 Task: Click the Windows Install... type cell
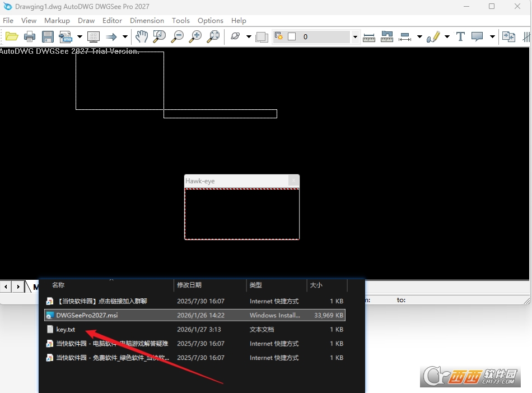(x=275, y=315)
